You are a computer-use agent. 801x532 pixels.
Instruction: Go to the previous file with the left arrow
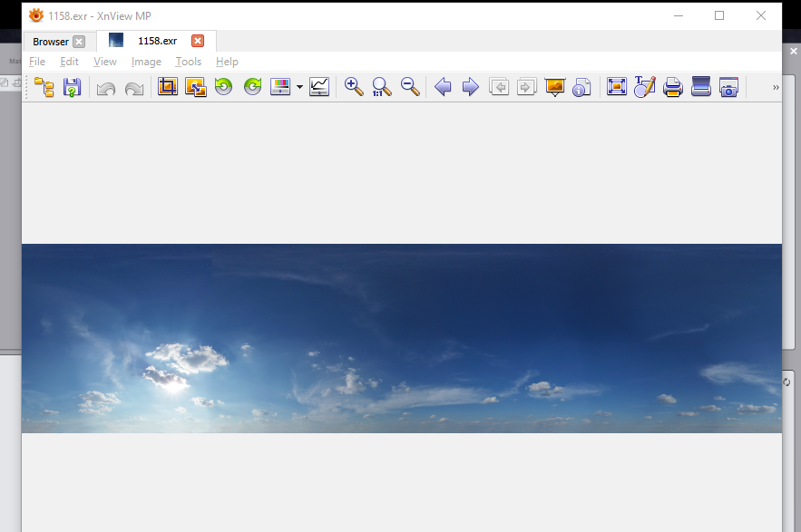pyautogui.click(x=443, y=87)
